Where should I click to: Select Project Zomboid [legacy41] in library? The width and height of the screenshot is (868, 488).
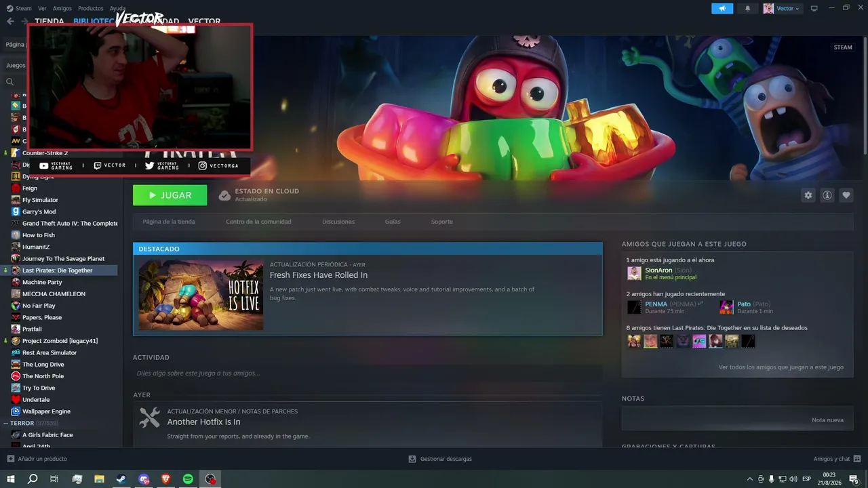[x=60, y=341]
